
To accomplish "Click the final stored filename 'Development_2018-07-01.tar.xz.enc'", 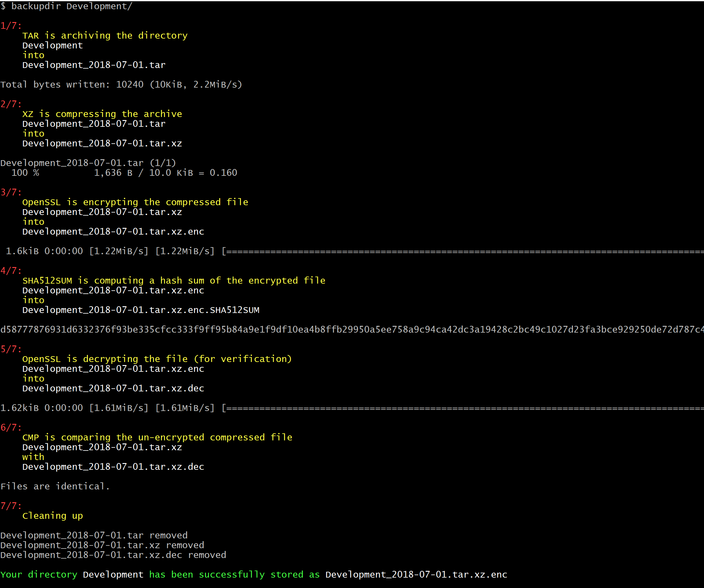I will (x=416, y=575).
